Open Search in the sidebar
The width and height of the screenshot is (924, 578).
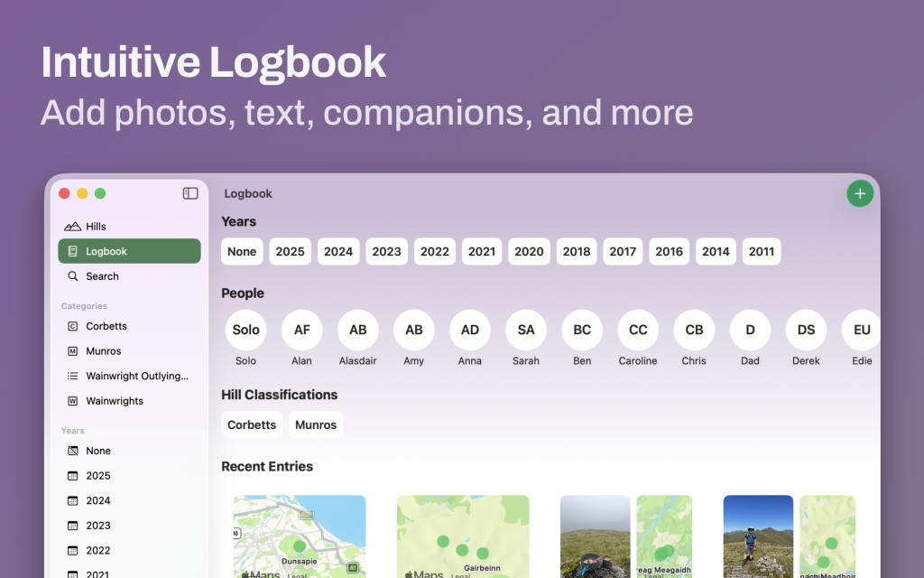pos(102,276)
